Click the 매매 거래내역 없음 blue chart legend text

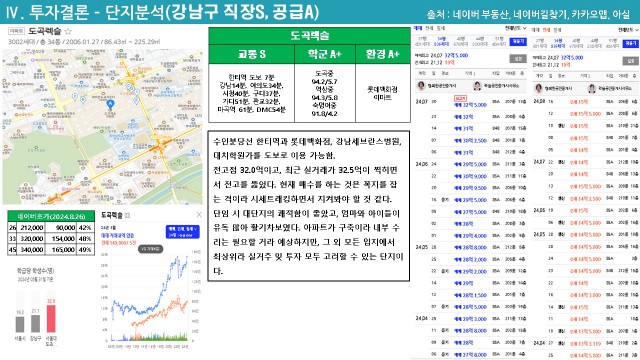tap(118, 236)
